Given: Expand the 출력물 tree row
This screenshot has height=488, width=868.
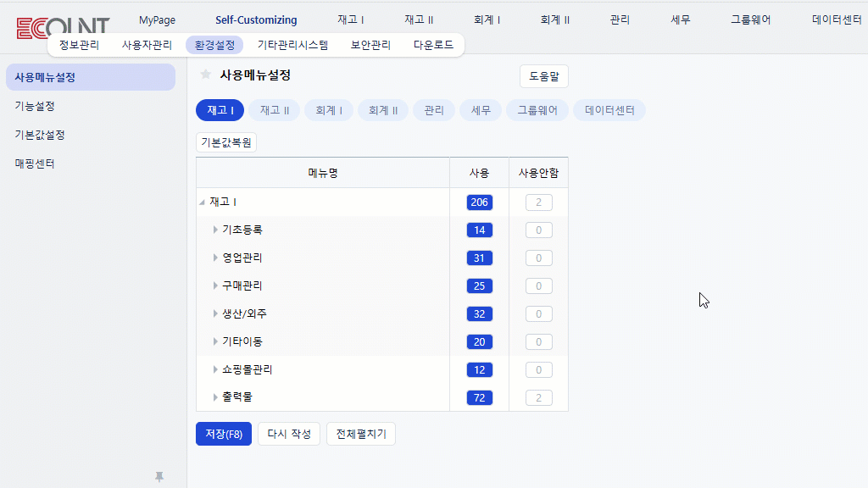Looking at the screenshot, I should tap(215, 397).
